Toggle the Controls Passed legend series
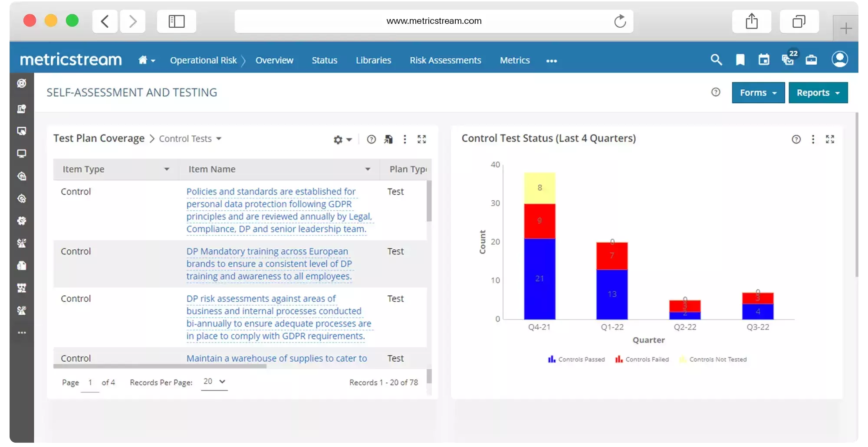Image resolution: width=868 pixels, height=447 pixels. pyautogui.click(x=576, y=359)
